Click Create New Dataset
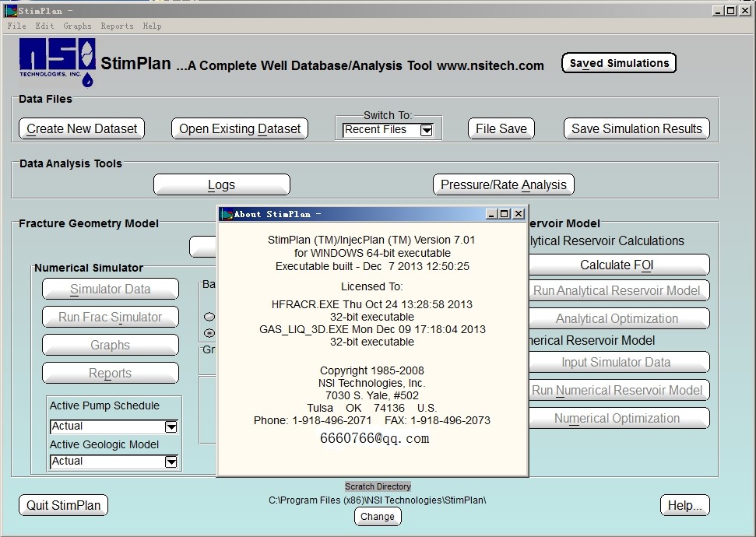 [x=82, y=128]
